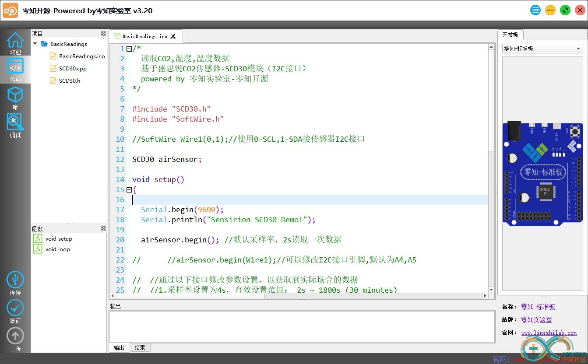Viewport: 588px width, 364px height.
Task: Jump to void loop function
Action: point(57,249)
